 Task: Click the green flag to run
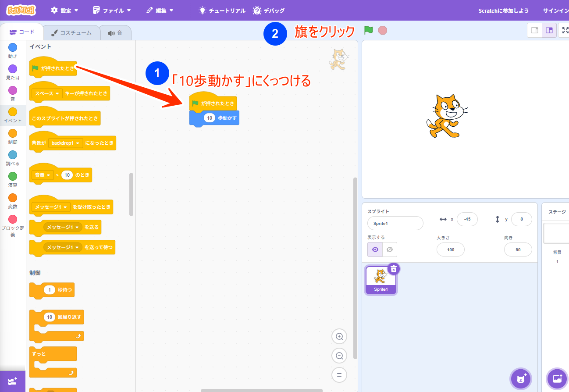(368, 30)
